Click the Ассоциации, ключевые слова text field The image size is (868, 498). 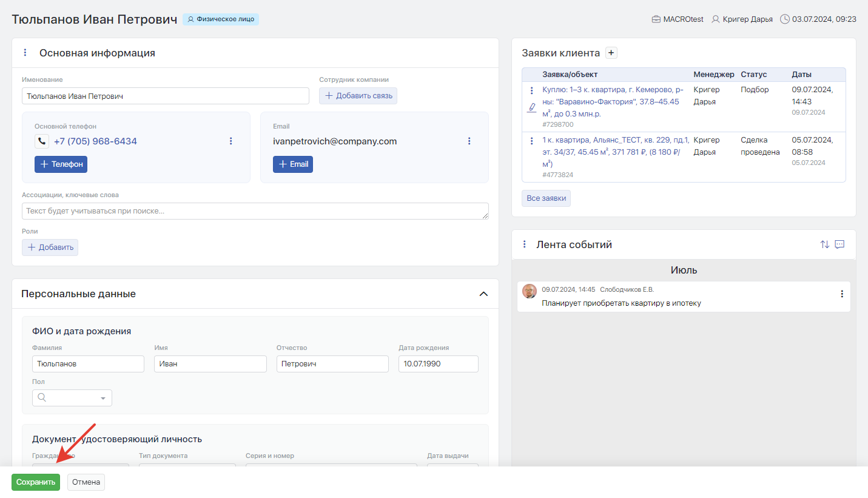tap(255, 211)
